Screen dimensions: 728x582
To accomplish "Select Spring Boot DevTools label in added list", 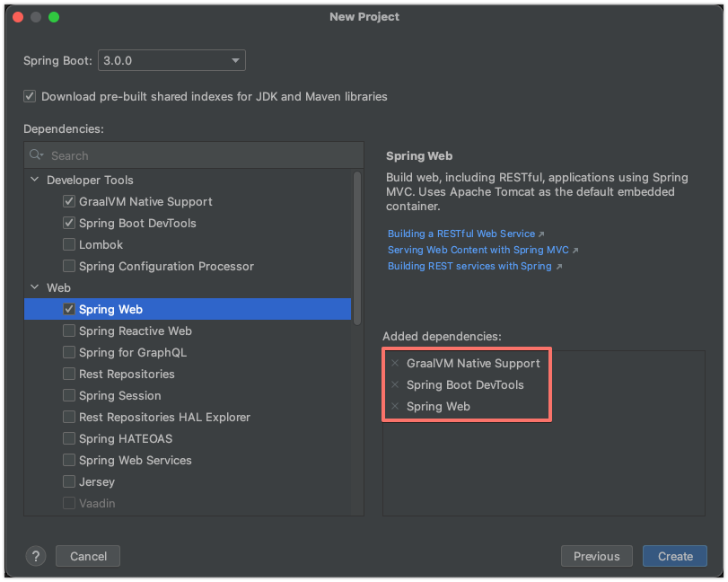I will click(465, 384).
